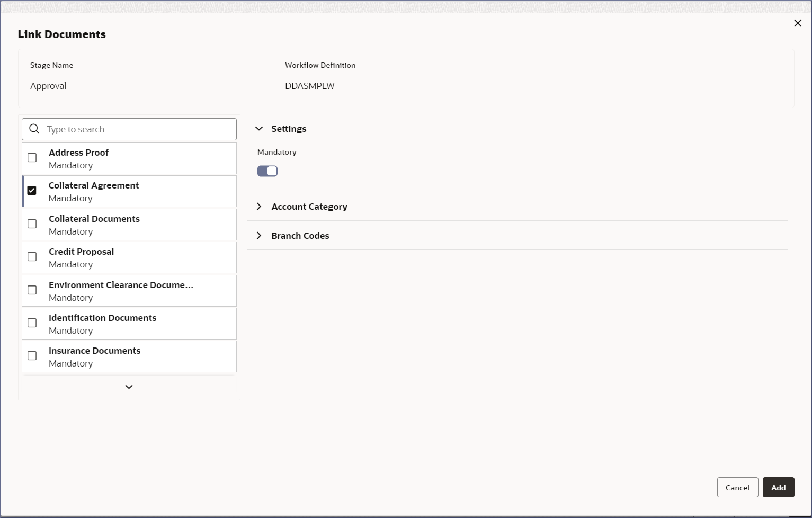Expand the Branch Codes section

259,236
